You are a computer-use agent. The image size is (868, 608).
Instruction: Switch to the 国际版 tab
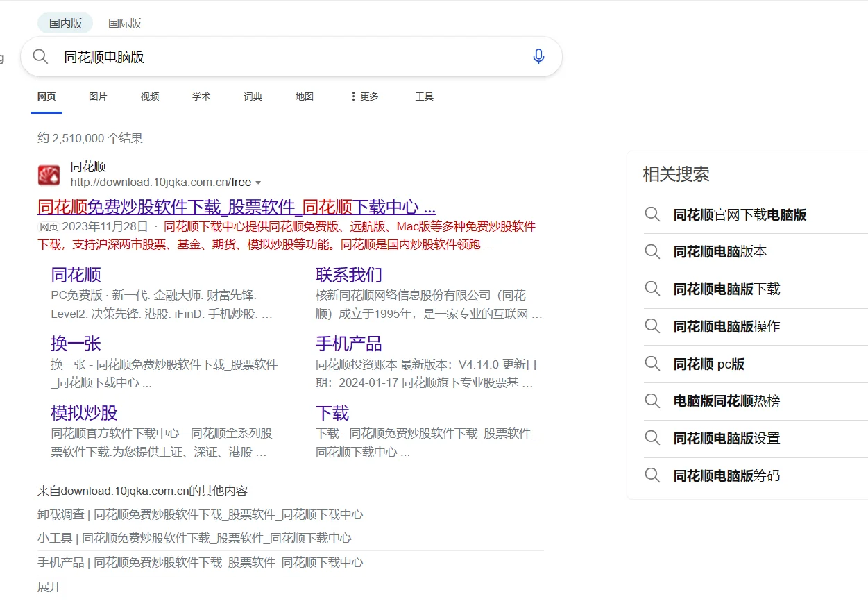(125, 23)
